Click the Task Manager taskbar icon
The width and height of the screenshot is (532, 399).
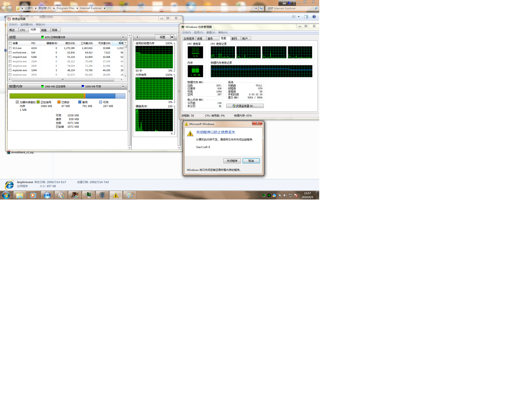pyautogui.click(x=88, y=195)
